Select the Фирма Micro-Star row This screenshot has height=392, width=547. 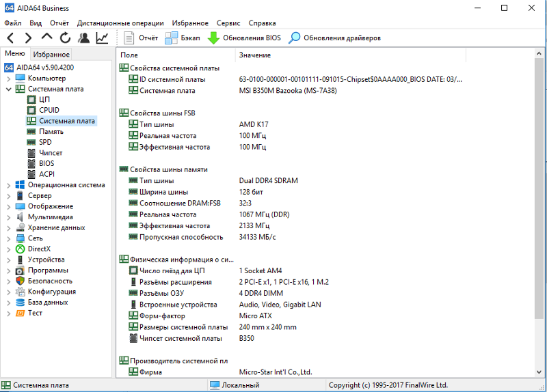[220, 372]
